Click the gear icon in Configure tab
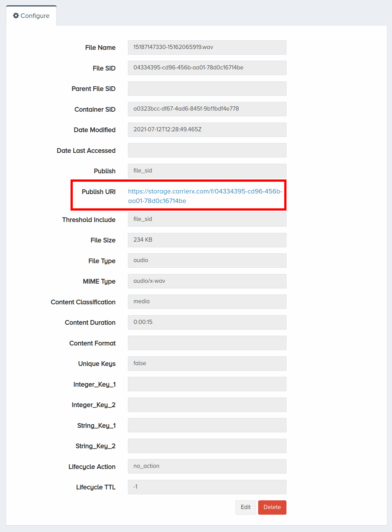Viewport: 392px width, 532px height. coord(16,16)
